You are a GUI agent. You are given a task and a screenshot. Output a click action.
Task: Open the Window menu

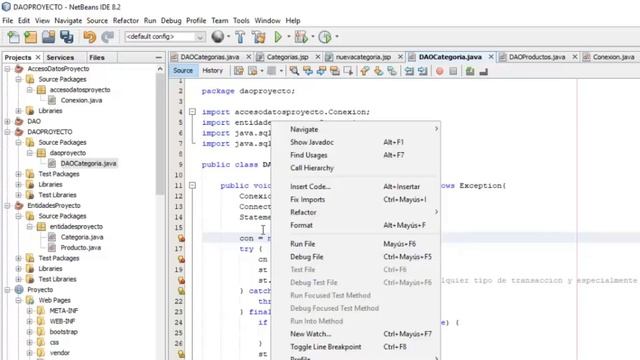coord(267,20)
